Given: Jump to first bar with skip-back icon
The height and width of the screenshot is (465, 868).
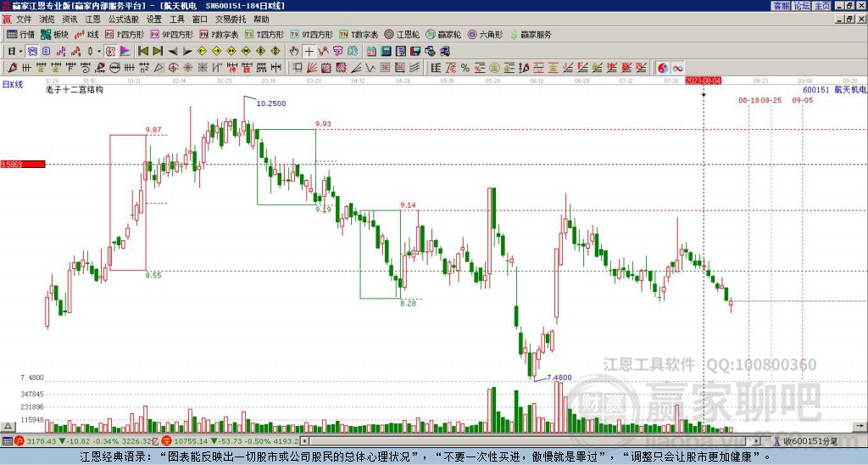Looking at the screenshot, I should pos(142,51).
